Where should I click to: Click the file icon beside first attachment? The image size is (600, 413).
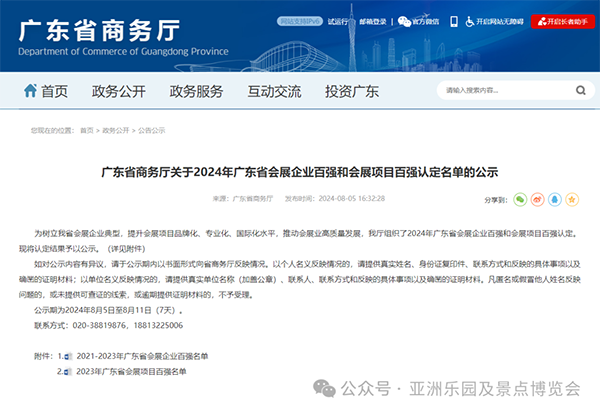click(67, 355)
